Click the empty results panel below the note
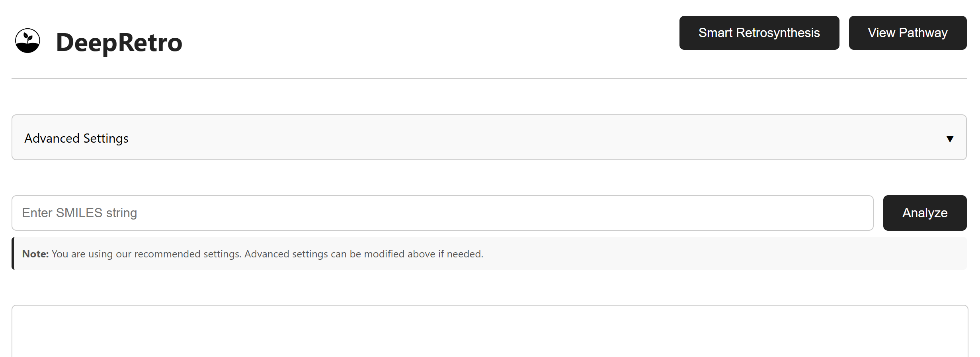This screenshot has height=357, width=980. pos(490,331)
